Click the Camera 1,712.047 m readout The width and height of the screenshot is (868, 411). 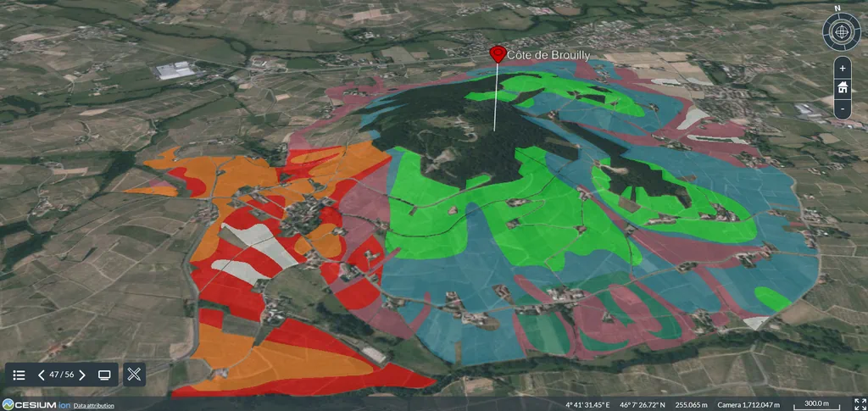749,405
